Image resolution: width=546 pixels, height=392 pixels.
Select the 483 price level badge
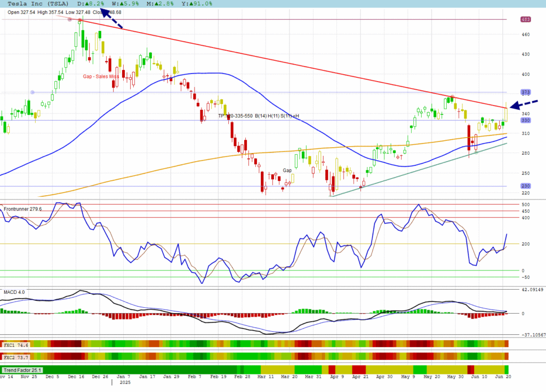coord(525,19)
